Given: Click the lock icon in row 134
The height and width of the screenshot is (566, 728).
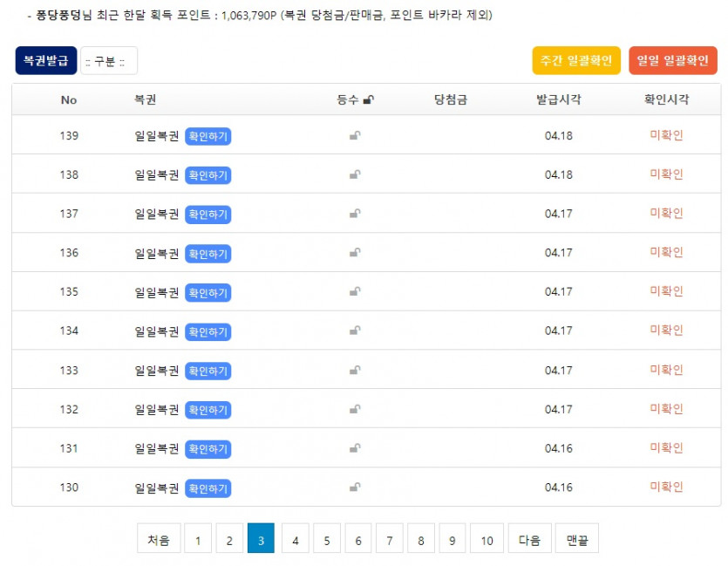Looking at the screenshot, I should (355, 331).
